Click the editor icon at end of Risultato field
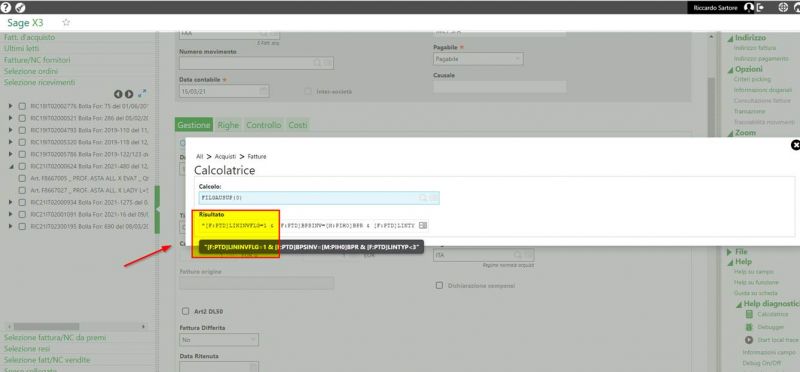Image resolution: width=800 pixels, height=372 pixels. coord(423,225)
